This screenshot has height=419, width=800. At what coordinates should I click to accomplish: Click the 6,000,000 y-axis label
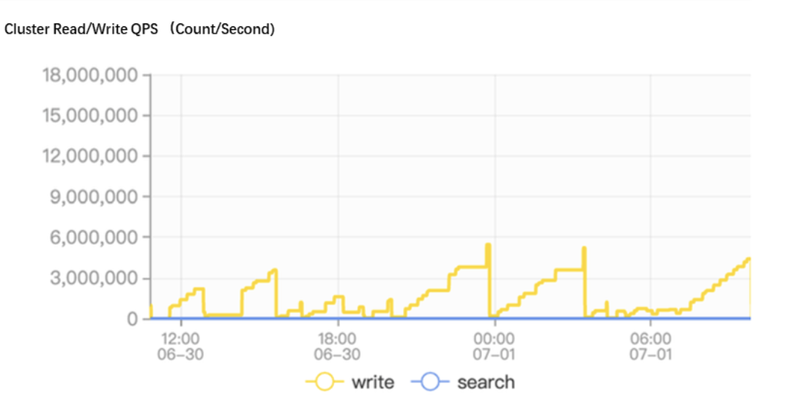coord(93,237)
